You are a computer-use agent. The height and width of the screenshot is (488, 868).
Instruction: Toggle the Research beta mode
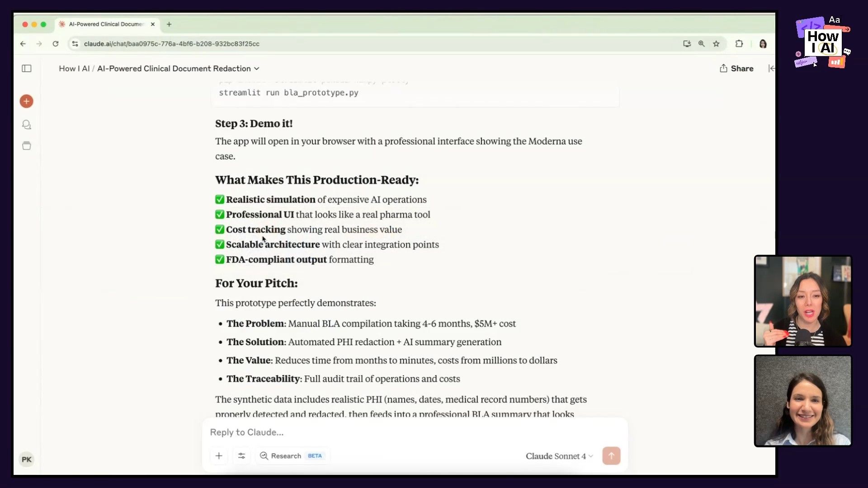point(292,456)
